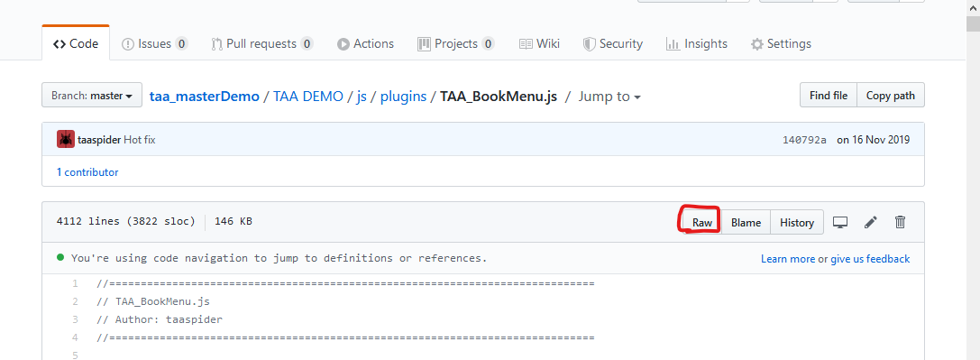Expand the Jump to dropdown
Viewport: 980px width, 360px height.
pos(610,97)
